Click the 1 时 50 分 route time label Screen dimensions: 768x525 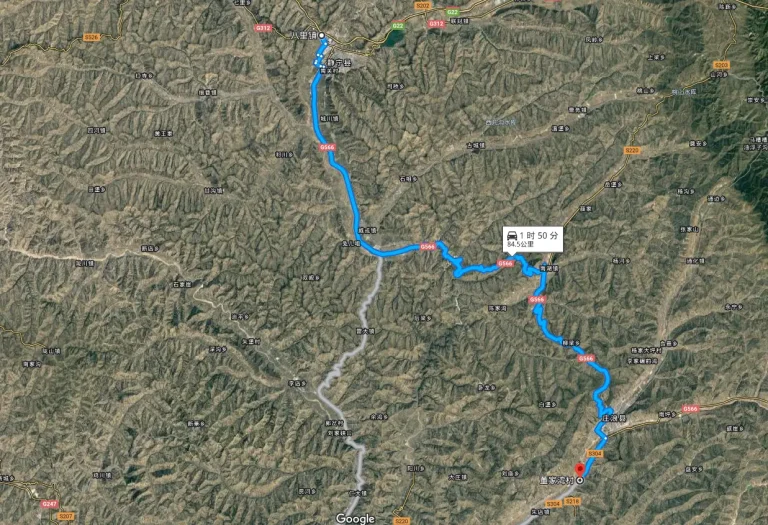(x=539, y=236)
